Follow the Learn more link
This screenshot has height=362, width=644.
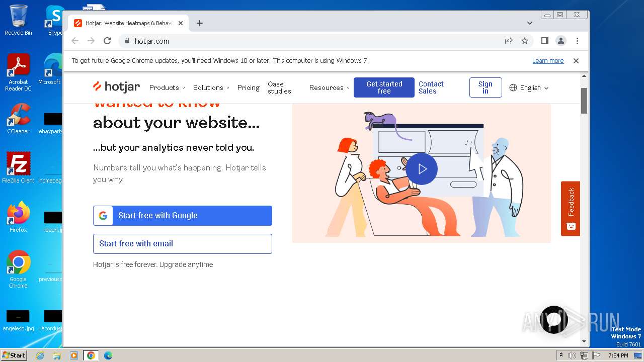coord(548,60)
